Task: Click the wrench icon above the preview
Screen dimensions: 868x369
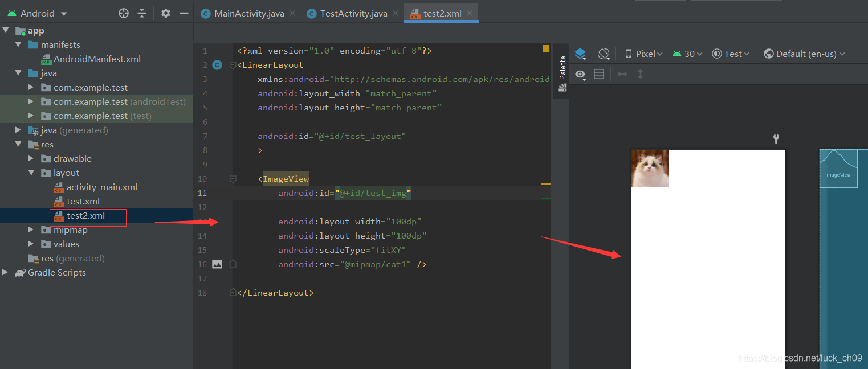Action: pos(776,138)
